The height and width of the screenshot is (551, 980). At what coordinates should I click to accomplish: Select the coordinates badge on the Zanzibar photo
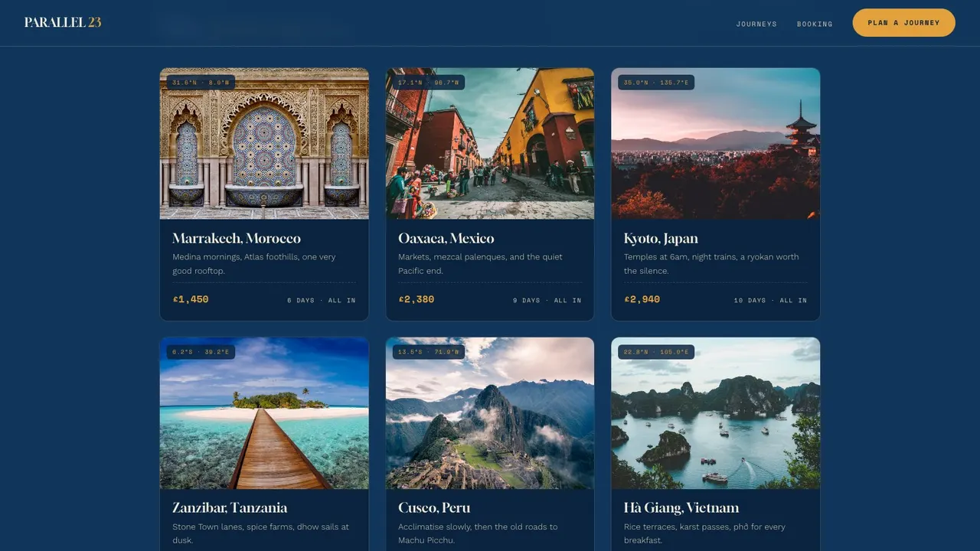(201, 352)
